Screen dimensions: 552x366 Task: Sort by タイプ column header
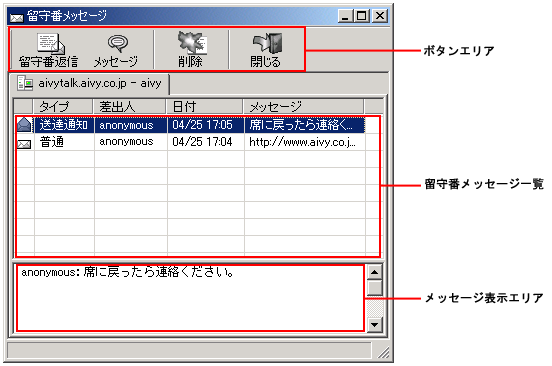point(63,106)
